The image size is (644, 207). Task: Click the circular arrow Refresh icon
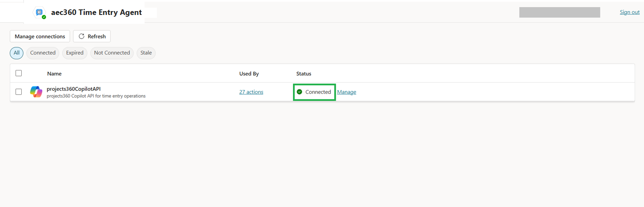tap(81, 36)
